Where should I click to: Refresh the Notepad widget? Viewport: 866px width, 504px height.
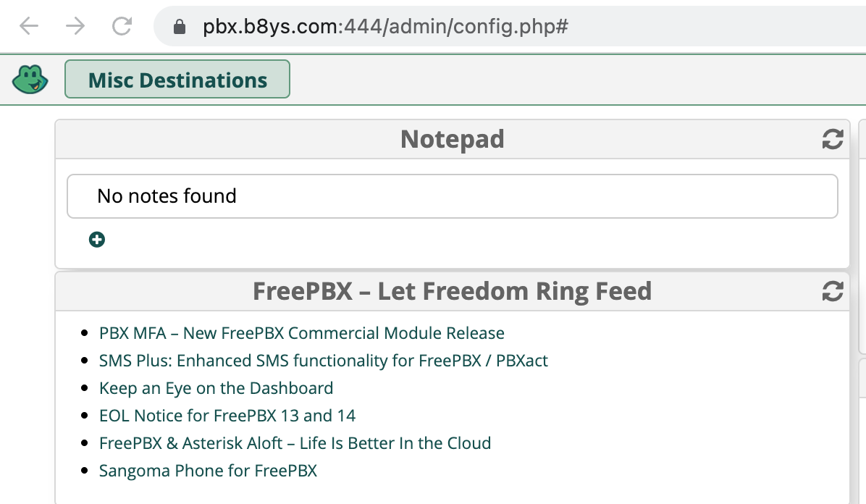(833, 140)
